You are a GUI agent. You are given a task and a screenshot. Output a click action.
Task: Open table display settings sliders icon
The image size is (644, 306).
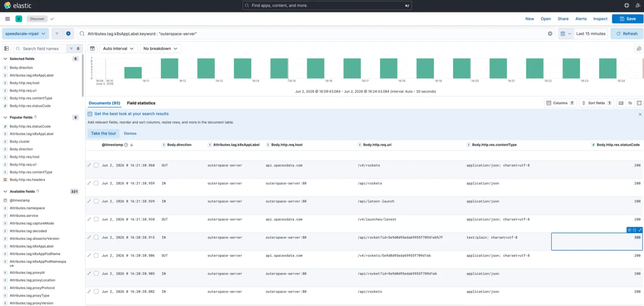tap(630, 103)
